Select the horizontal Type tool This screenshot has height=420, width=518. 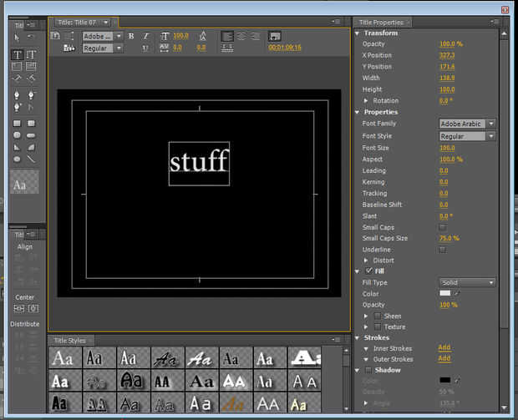coord(17,54)
